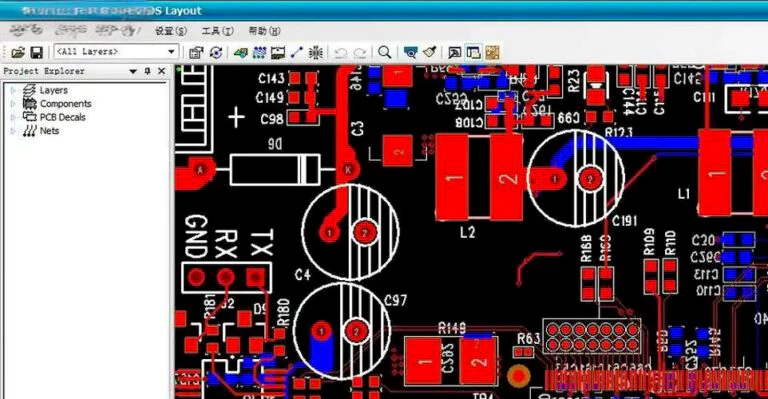Select pad 2 of capacitor C4

click(364, 233)
